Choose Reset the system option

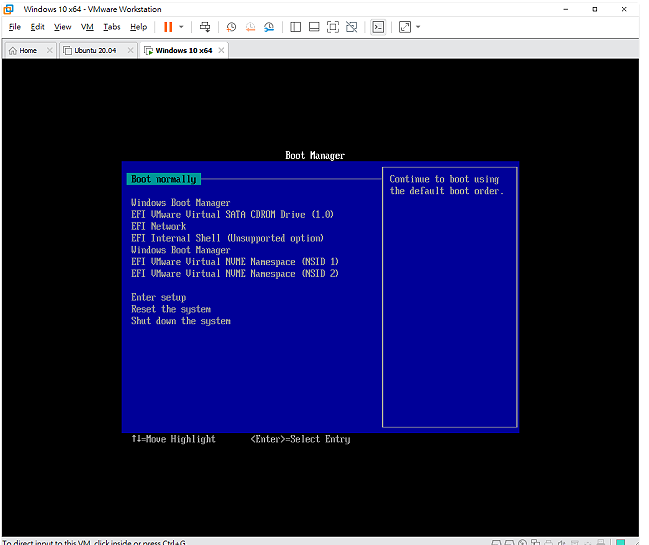point(171,309)
